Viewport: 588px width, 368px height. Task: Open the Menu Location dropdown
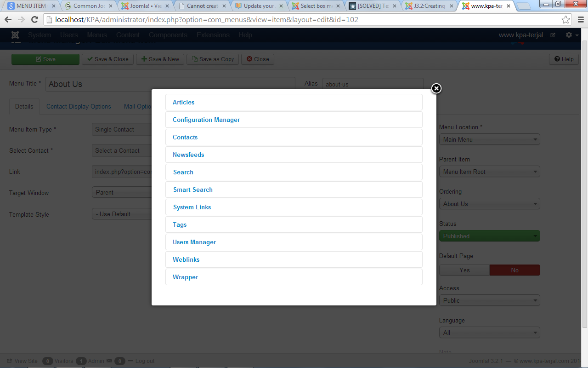tap(489, 139)
